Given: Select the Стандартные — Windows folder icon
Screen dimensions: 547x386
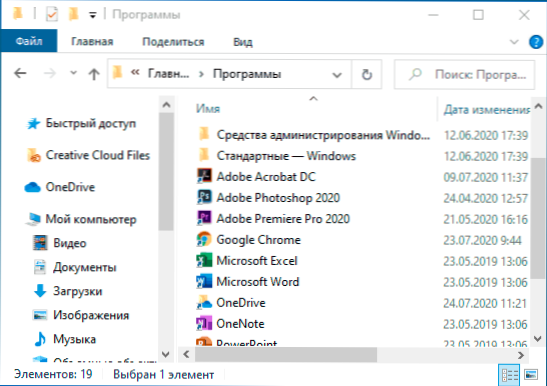Looking at the screenshot, I should click(x=204, y=155).
